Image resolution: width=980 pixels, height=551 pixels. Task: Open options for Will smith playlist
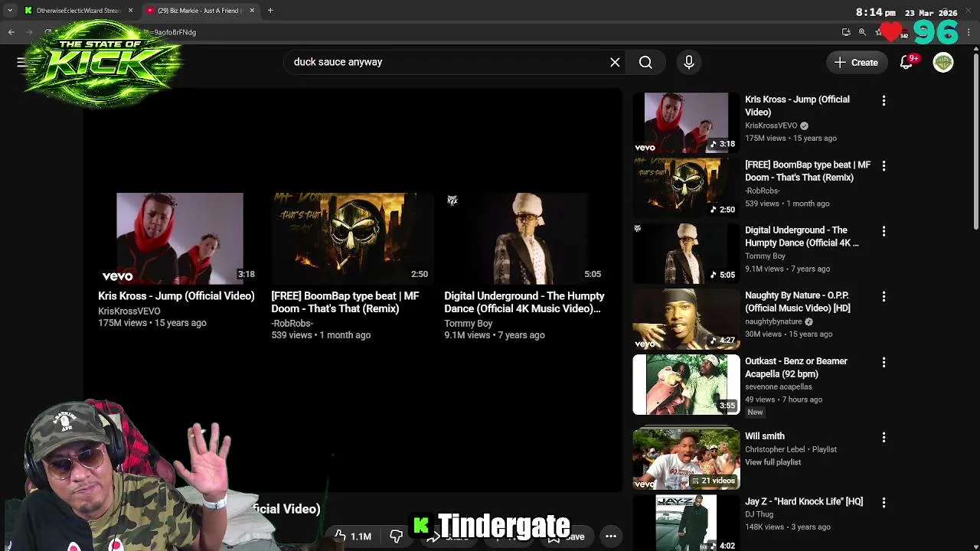[884, 437]
